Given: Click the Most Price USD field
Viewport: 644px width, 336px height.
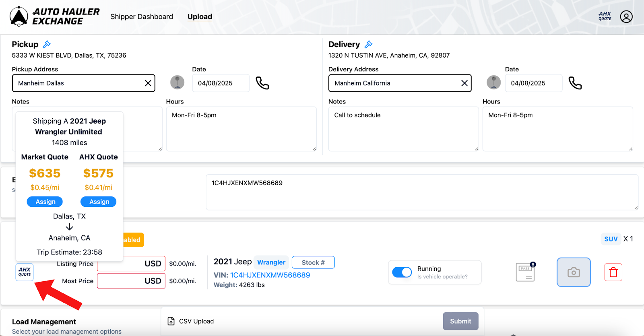Looking at the screenshot, I should point(131,281).
